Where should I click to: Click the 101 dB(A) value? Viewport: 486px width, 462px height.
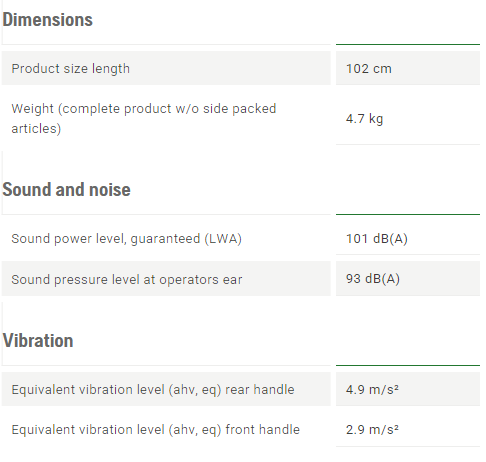(x=377, y=239)
